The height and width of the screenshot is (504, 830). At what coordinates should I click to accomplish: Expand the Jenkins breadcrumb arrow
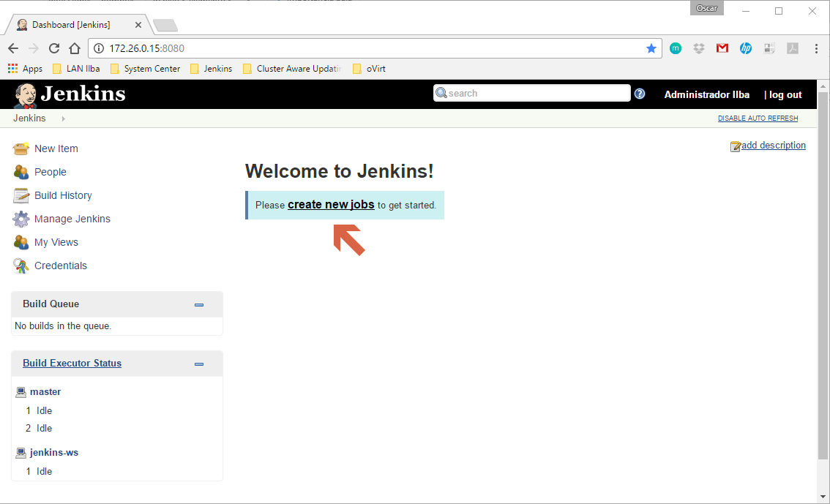tap(63, 119)
